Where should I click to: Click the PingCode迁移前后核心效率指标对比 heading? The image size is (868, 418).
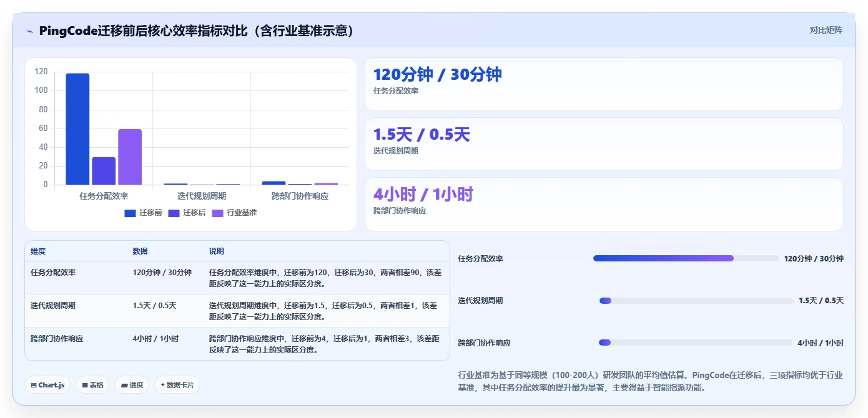pos(197,31)
